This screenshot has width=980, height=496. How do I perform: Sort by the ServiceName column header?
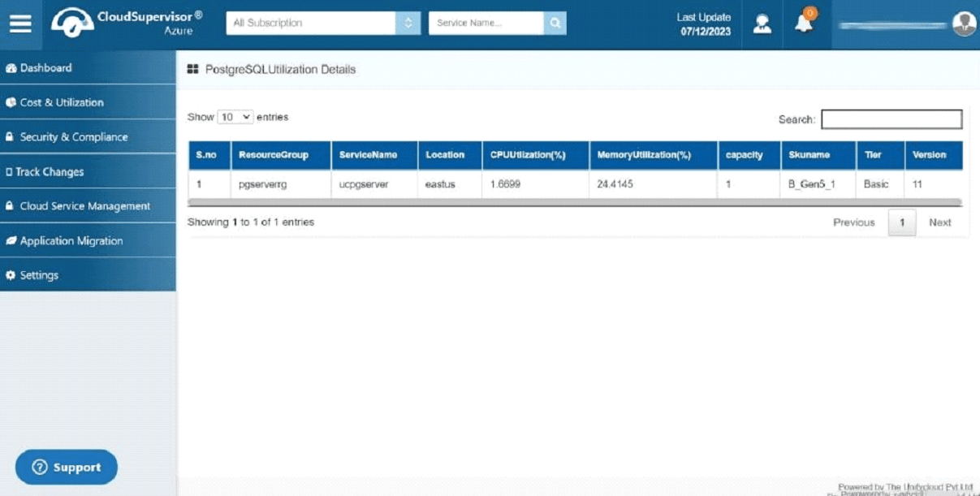click(374, 155)
